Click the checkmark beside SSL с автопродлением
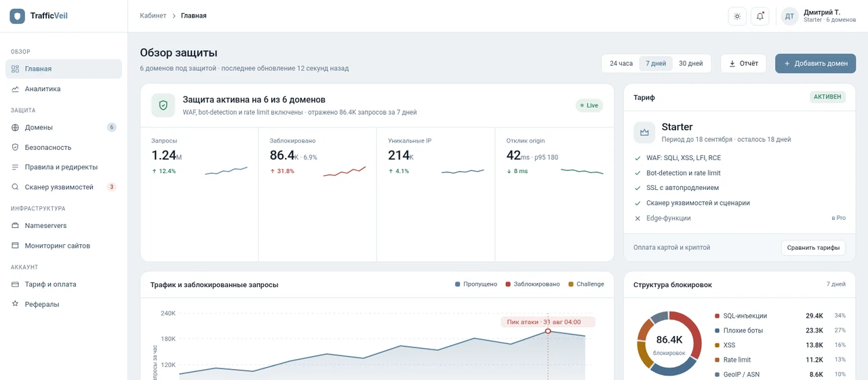This screenshot has height=380, width=868. [637, 188]
